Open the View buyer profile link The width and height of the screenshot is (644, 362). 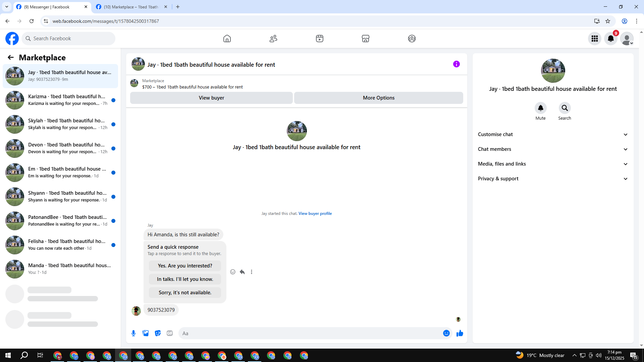315,214
